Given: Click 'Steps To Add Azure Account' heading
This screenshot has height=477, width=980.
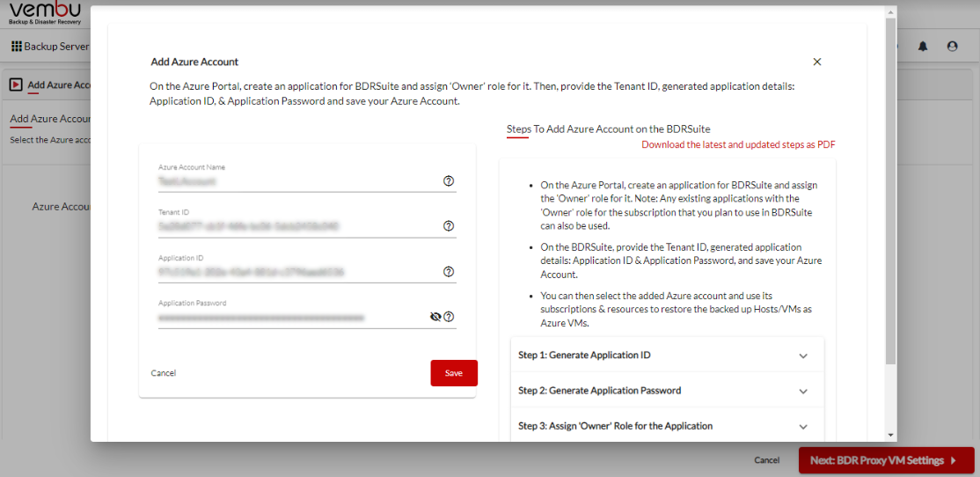Looking at the screenshot, I should (x=609, y=129).
